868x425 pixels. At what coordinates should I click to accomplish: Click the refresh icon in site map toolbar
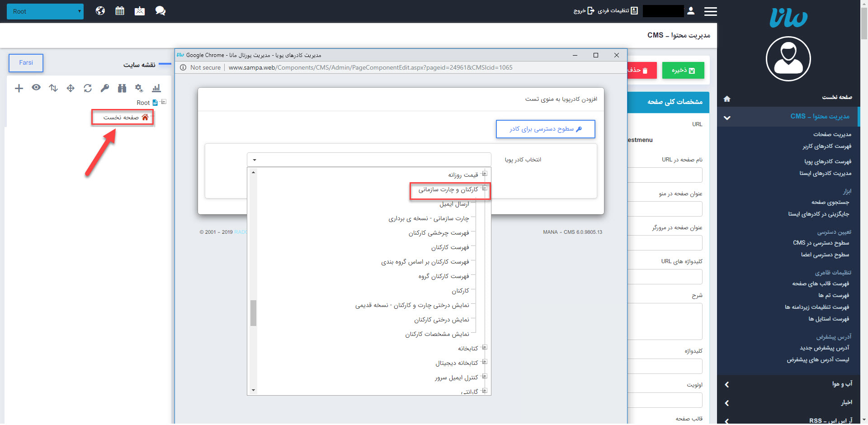pyautogui.click(x=88, y=88)
